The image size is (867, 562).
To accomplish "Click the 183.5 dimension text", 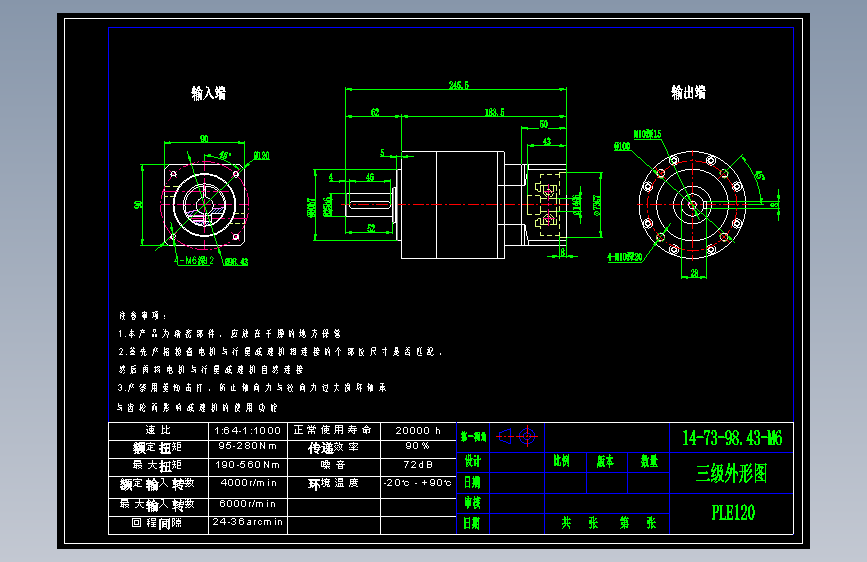I will point(494,112).
